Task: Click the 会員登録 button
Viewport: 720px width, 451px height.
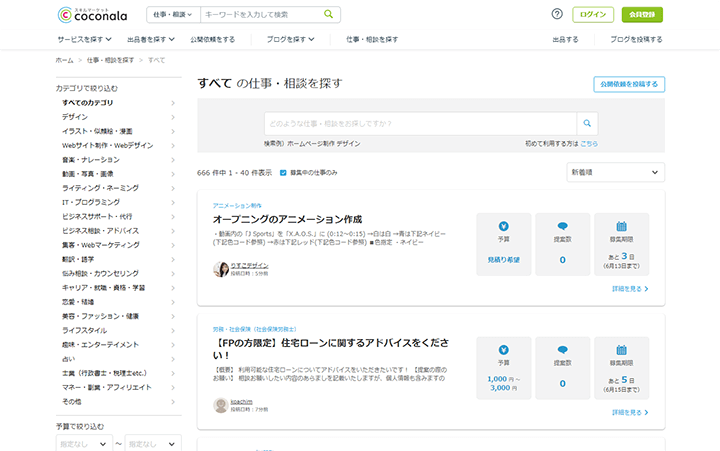Action: coord(643,15)
